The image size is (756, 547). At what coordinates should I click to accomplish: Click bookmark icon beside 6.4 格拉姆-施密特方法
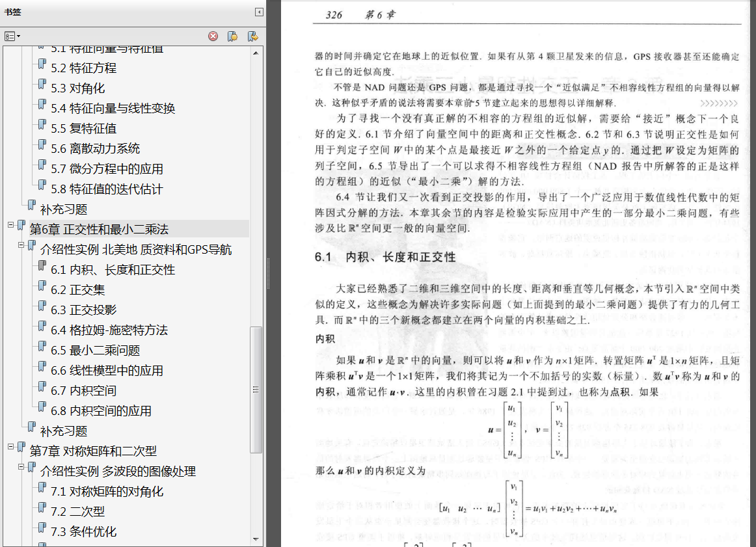pyautogui.click(x=42, y=326)
